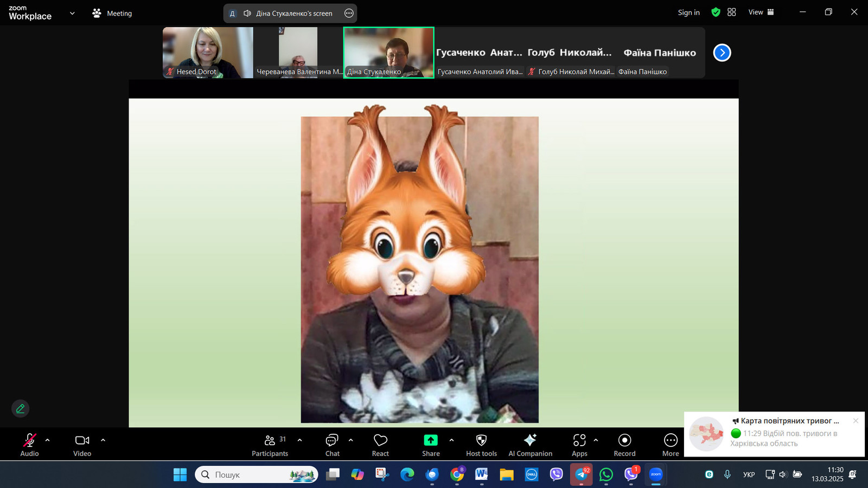Click the Sign in link
The height and width of the screenshot is (488, 868).
688,12
